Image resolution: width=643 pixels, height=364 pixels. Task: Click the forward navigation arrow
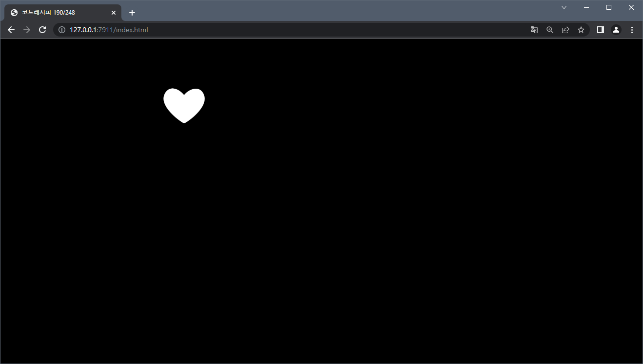pos(27,30)
